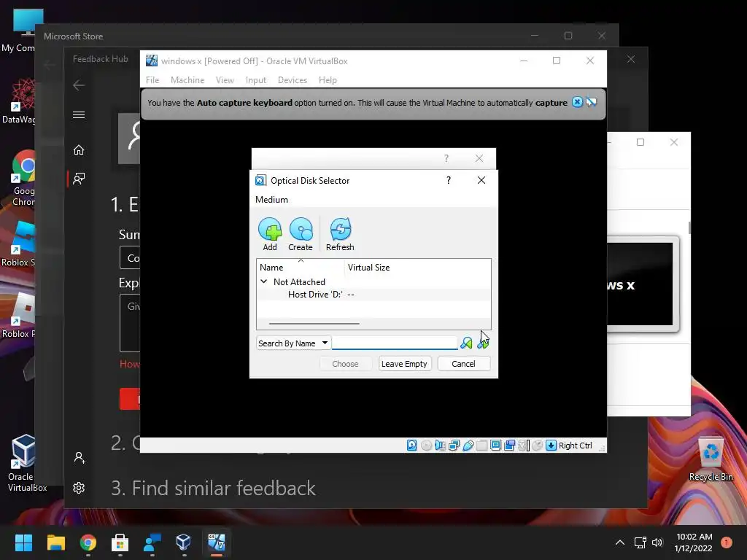Click the back arrow in Feedback Hub
The width and height of the screenshot is (747, 560).
click(x=79, y=85)
